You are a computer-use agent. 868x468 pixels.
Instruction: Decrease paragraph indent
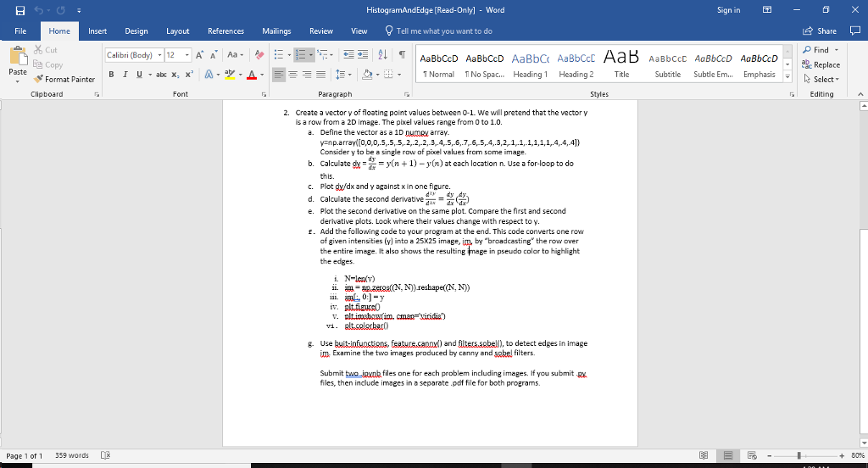tap(348, 55)
